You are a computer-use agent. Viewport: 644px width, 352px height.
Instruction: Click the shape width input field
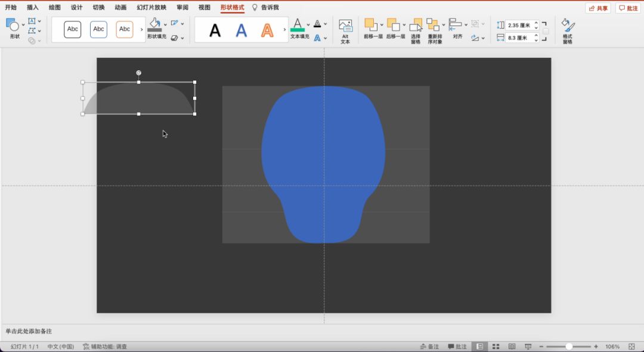[x=519, y=38]
